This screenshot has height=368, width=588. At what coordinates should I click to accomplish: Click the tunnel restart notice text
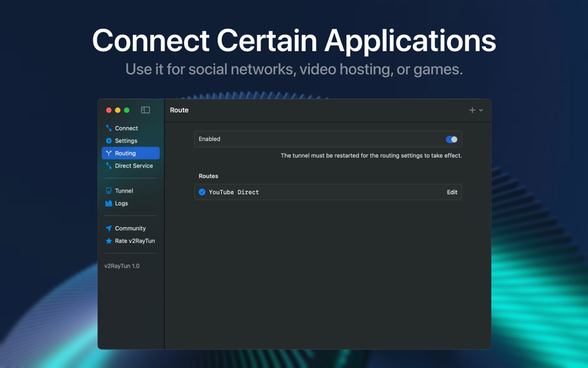[371, 155]
